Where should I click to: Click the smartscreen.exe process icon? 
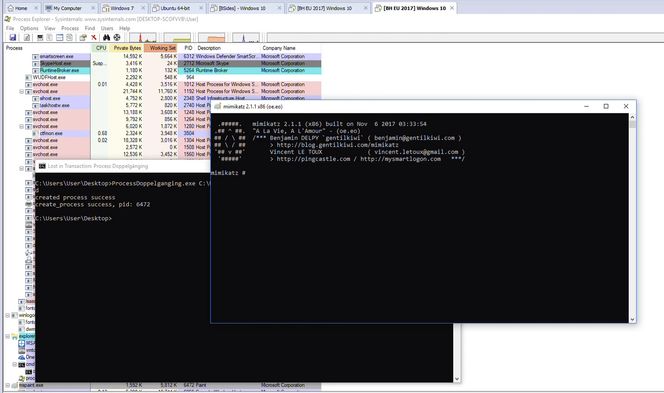point(36,56)
